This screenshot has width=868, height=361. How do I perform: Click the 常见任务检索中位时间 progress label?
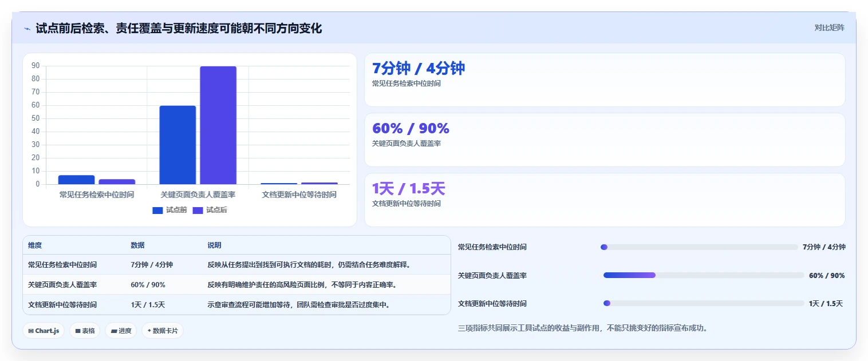pyautogui.click(x=492, y=247)
